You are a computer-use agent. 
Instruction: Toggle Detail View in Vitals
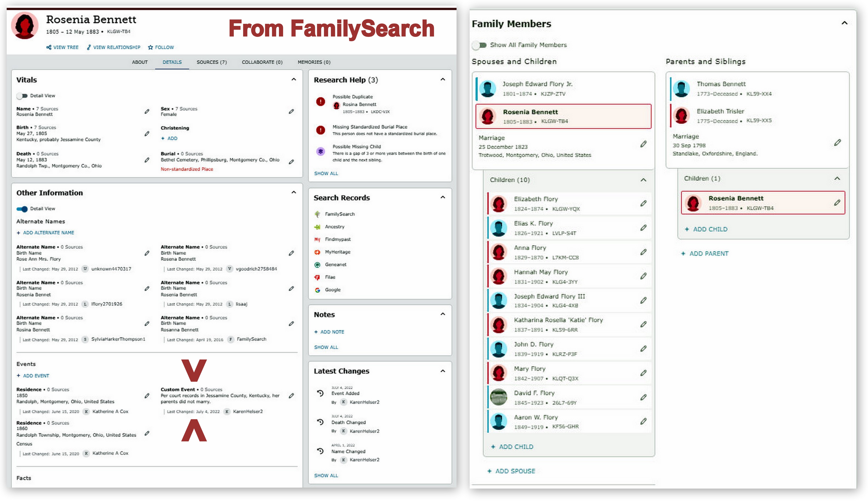pos(22,96)
